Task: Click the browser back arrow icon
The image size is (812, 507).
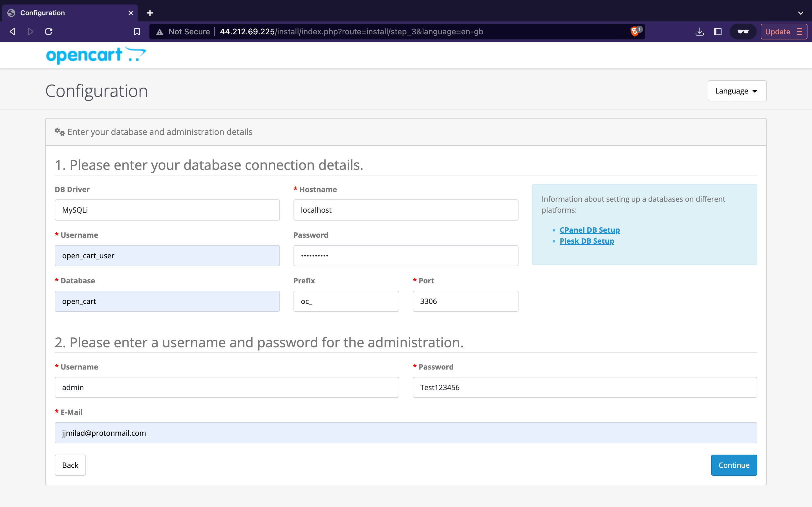Action: 13,32
